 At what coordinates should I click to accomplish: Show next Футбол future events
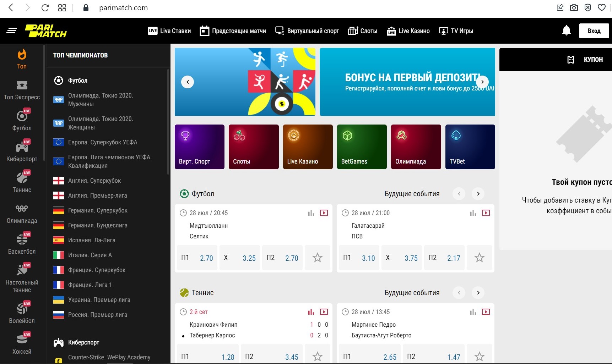coord(478,194)
